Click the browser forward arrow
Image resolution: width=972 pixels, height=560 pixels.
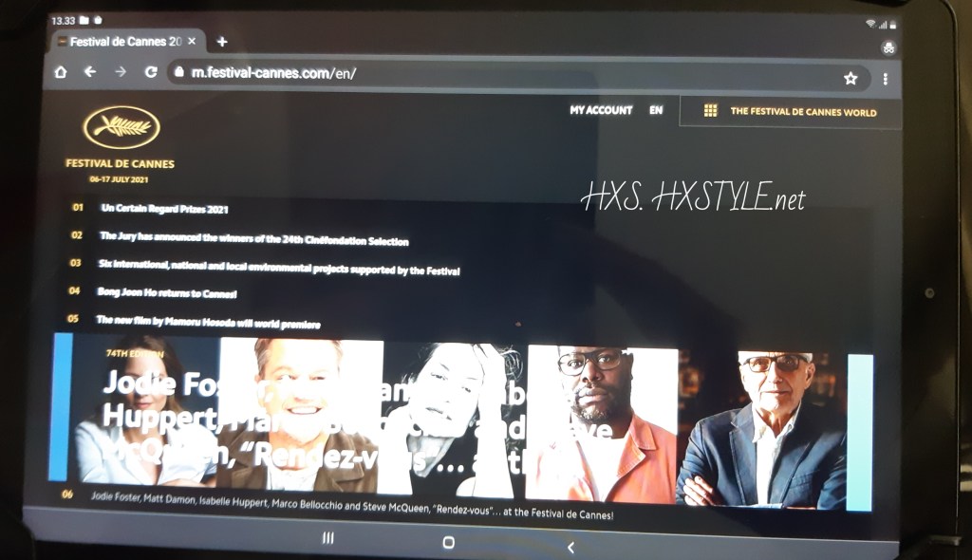(x=121, y=72)
